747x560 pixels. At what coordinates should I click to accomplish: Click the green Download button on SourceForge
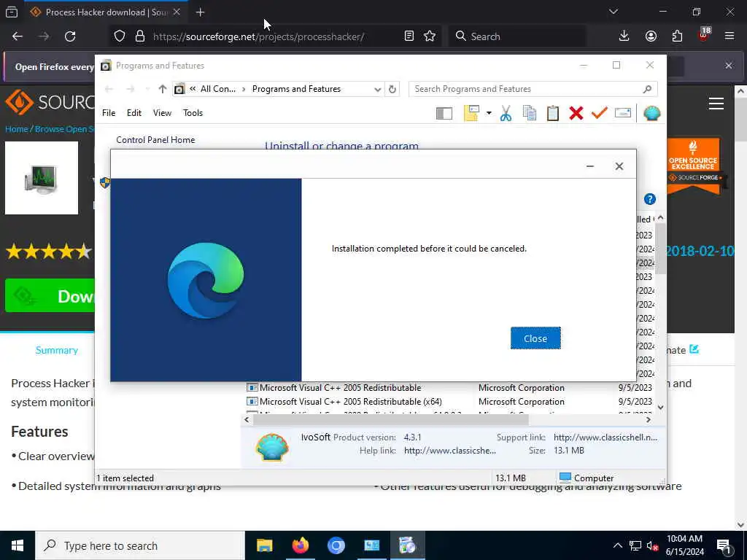tap(50, 296)
